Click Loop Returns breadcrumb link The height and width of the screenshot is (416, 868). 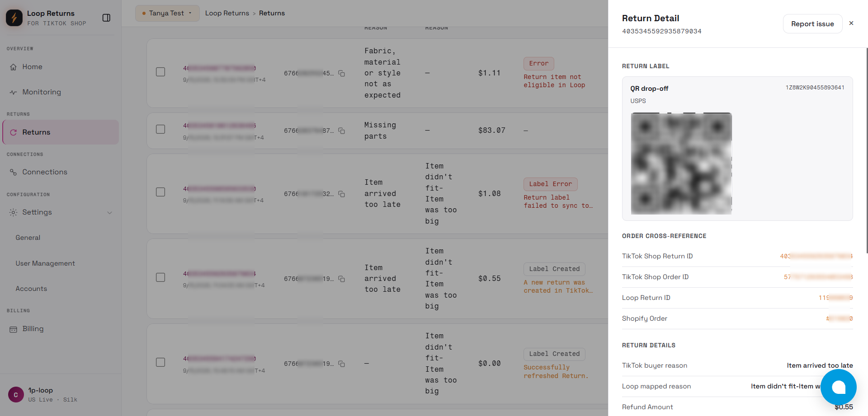(x=227, y=13)
